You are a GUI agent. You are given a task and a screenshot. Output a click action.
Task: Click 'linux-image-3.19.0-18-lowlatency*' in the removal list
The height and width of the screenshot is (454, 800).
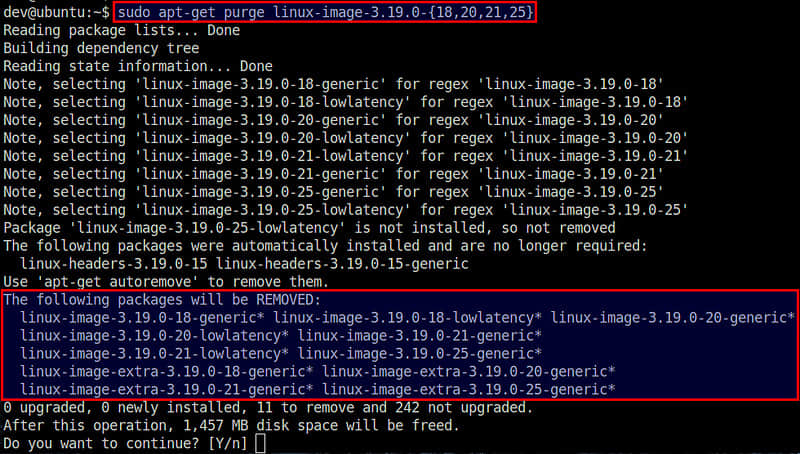tap(407, 318)
